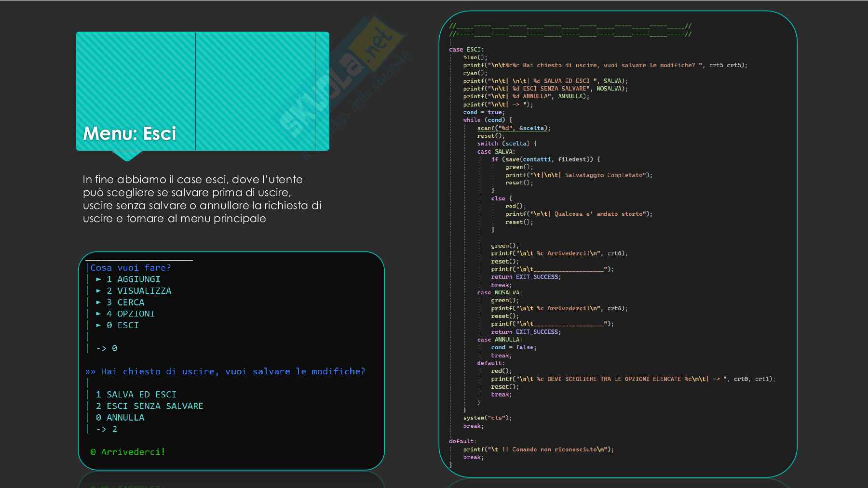Click the 'default:' label at code bottom

click(x=462, y=441)
